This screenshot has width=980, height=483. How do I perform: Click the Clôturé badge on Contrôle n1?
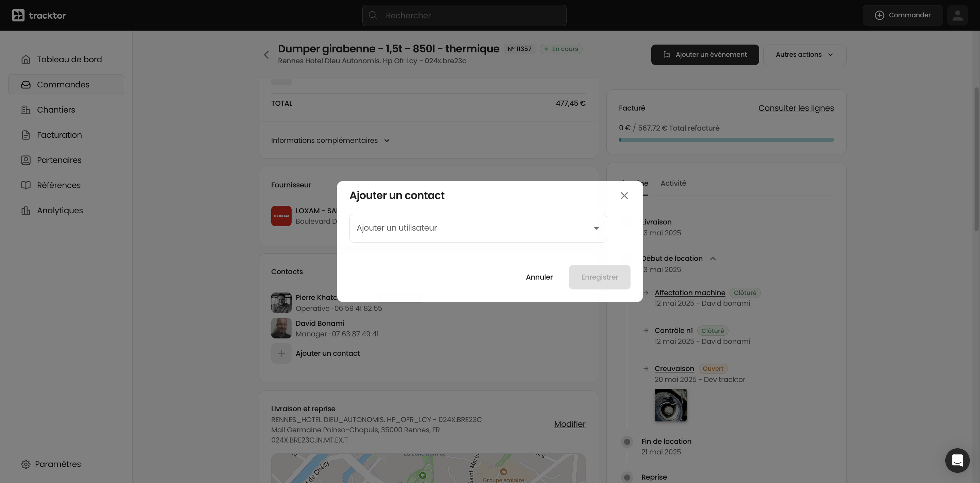tap(712, 331)
